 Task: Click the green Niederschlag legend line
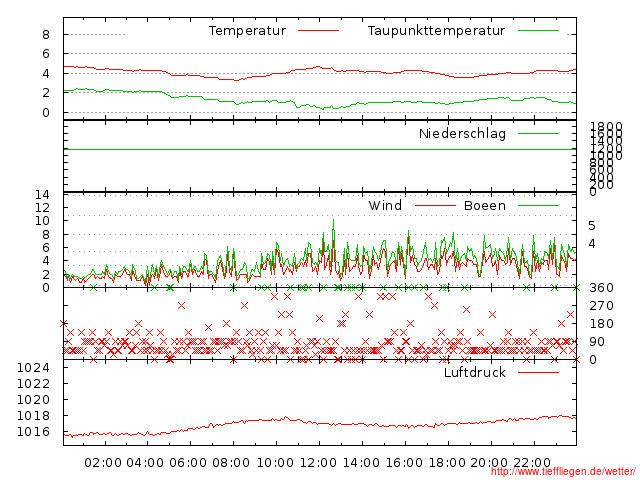(538, 133)
